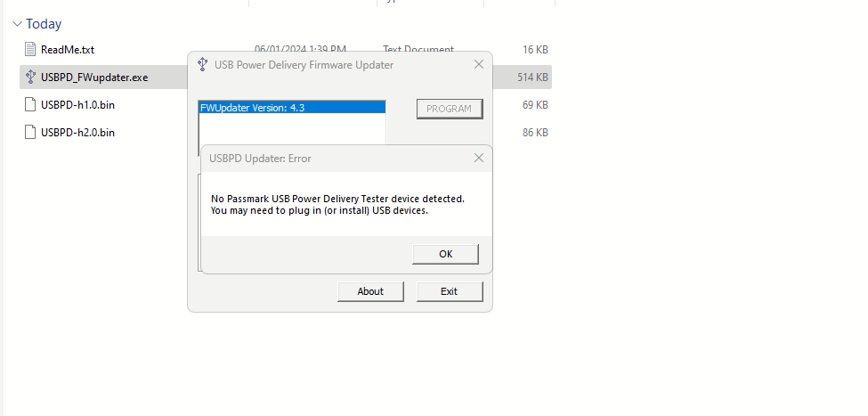Click the 16 KB size of ReadMe.txt
The width and height of the screenshot is (868, 416).
click(535, 49)
